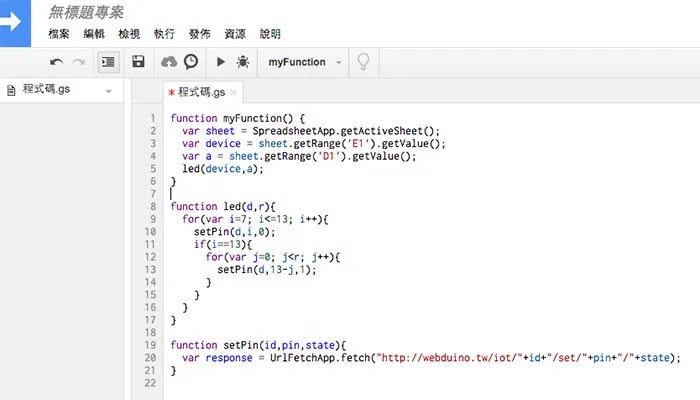Screen dimensions: 700x400
Task: Click the redo arrow in toolbar
Action: point(79,62)
